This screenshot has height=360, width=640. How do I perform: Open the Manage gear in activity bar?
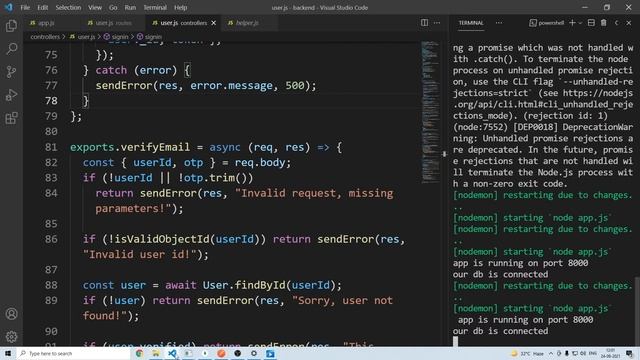click(11, 337)
